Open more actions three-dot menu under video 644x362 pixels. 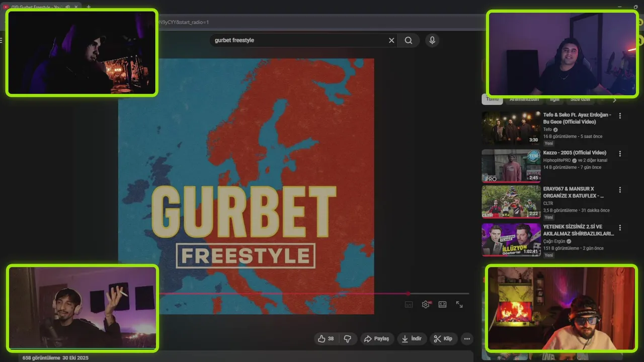[467, 339]
